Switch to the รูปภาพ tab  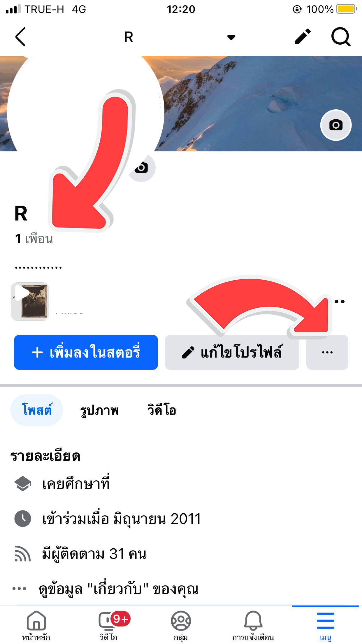99,410
